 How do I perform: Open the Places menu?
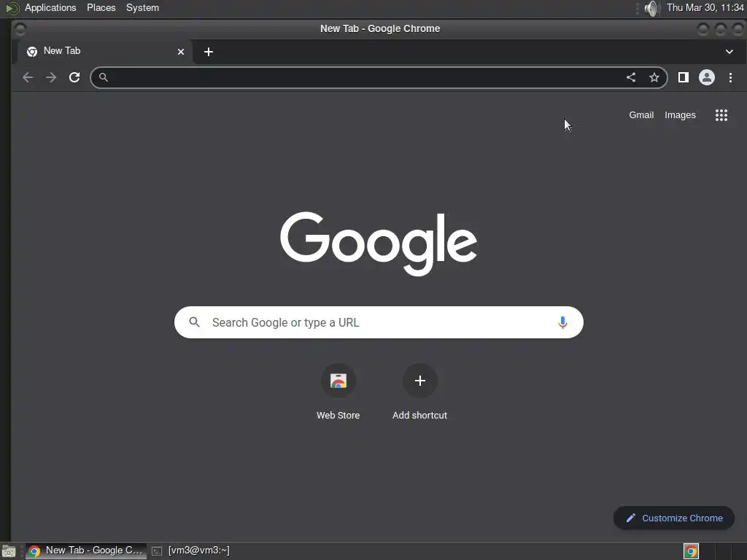pyautogui.click(x=101, y=7)
